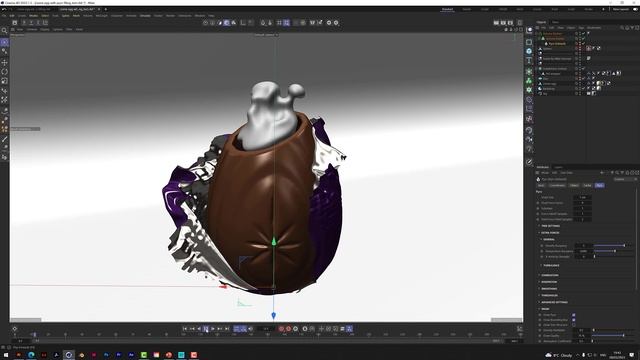Open Photoshop from the Windows taskbar

[x=106, y=355]
